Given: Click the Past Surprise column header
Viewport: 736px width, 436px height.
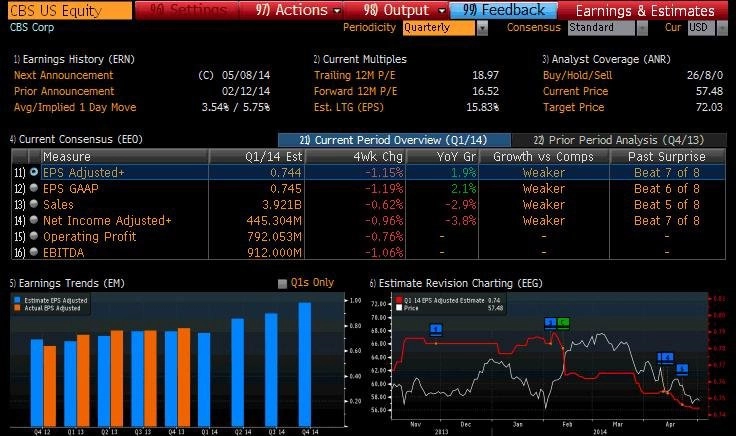Looking at the screenshot, I should click(667, 156).
